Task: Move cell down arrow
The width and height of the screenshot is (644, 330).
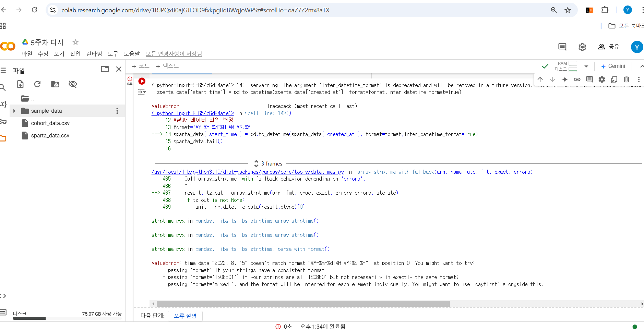Action: 552,80
